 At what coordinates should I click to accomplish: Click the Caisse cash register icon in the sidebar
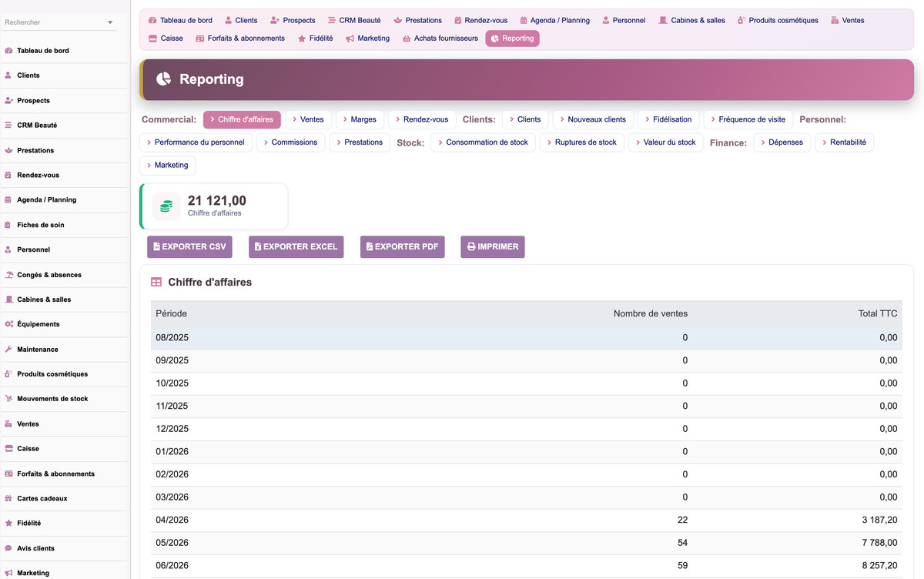tap(8, 449)
